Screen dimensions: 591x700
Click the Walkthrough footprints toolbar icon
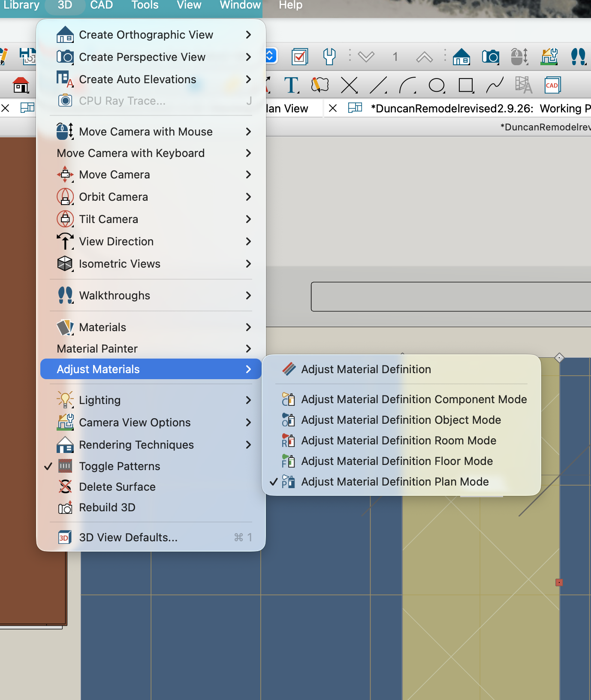(578, 56)
